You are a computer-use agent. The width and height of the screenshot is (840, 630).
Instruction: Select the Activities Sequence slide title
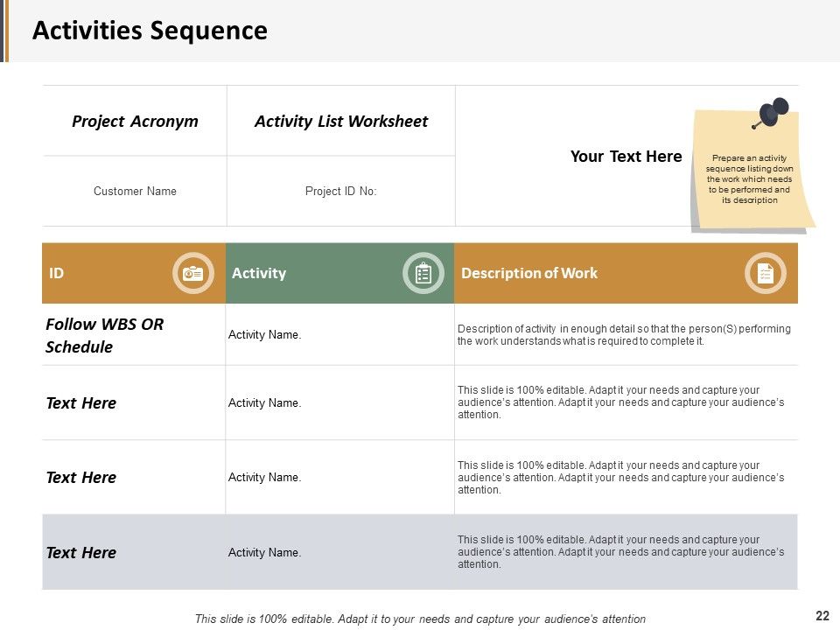click(150, 31)
